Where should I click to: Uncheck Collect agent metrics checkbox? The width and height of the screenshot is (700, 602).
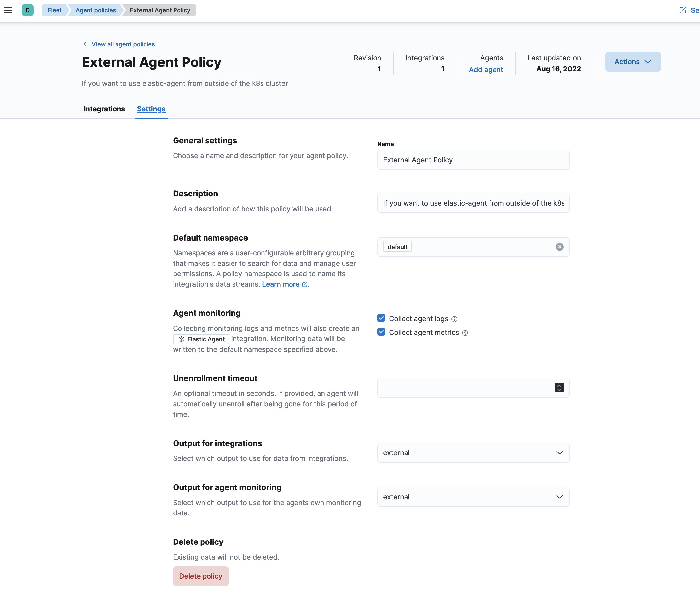click(x=381, y=332)
